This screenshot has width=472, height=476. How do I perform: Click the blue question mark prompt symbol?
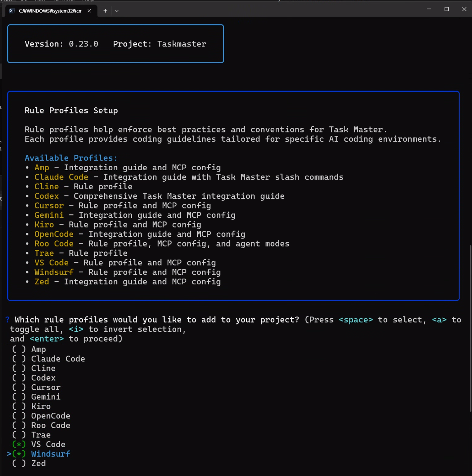7,320
